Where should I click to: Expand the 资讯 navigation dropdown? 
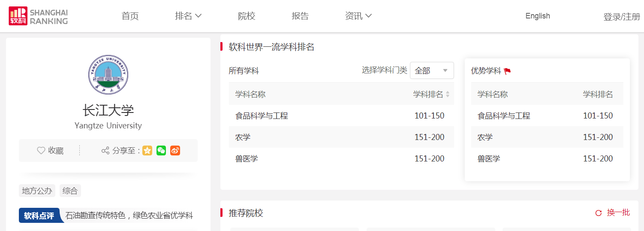(x=358, y=16)
